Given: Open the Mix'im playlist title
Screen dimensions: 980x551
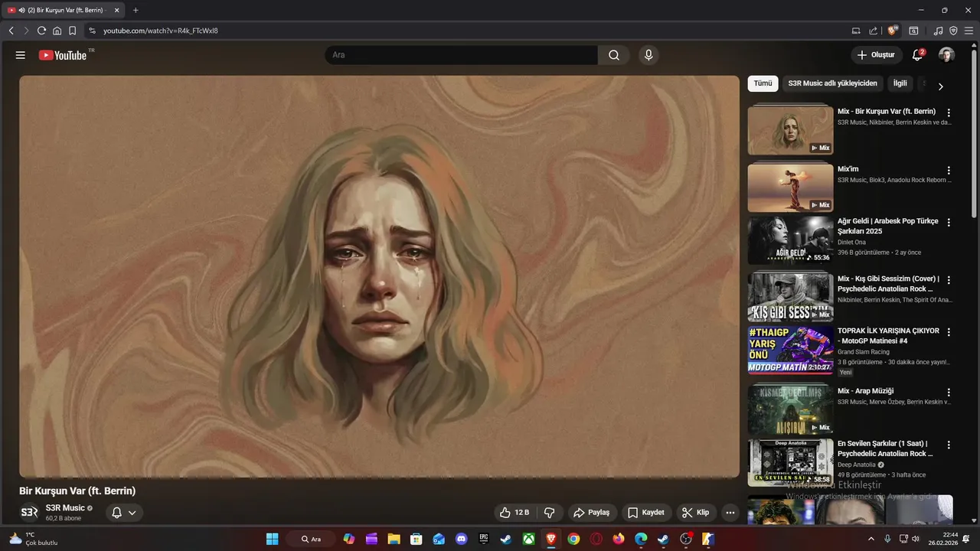Looking at the screenshot, I should pos(848,169).
